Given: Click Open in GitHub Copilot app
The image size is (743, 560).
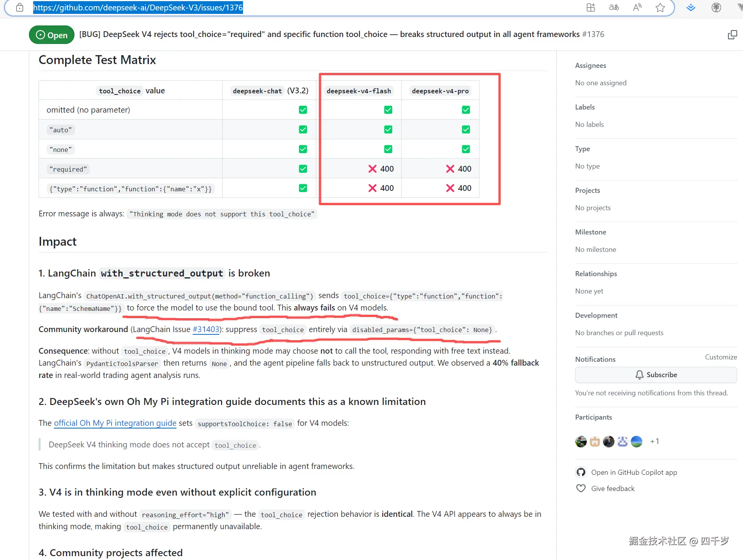Looking at the screenshot, I should [634, 472].
